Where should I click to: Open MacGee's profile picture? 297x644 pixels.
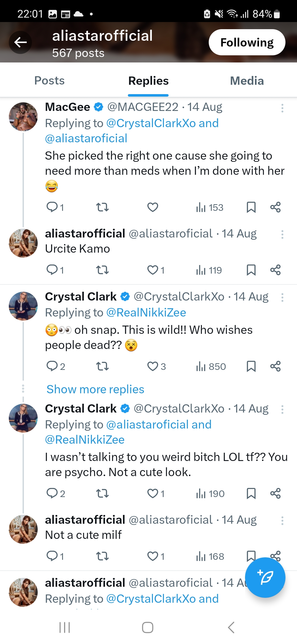tap(23, 117)
